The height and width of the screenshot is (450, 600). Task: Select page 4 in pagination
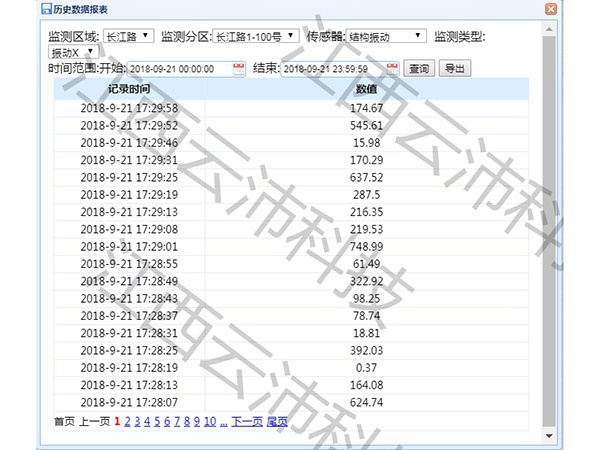(147, 422)
